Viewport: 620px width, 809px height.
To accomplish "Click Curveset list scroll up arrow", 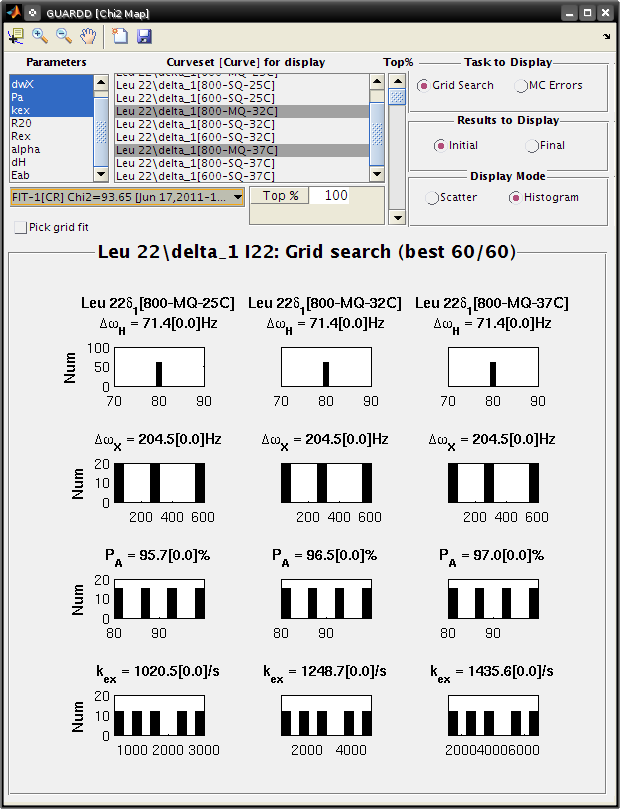I will point(377,82).
